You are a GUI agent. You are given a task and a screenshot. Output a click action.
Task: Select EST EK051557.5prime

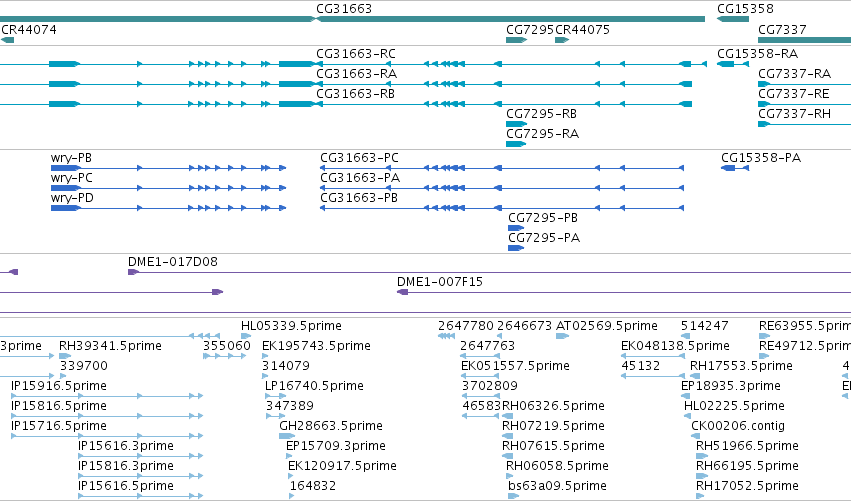516,366
